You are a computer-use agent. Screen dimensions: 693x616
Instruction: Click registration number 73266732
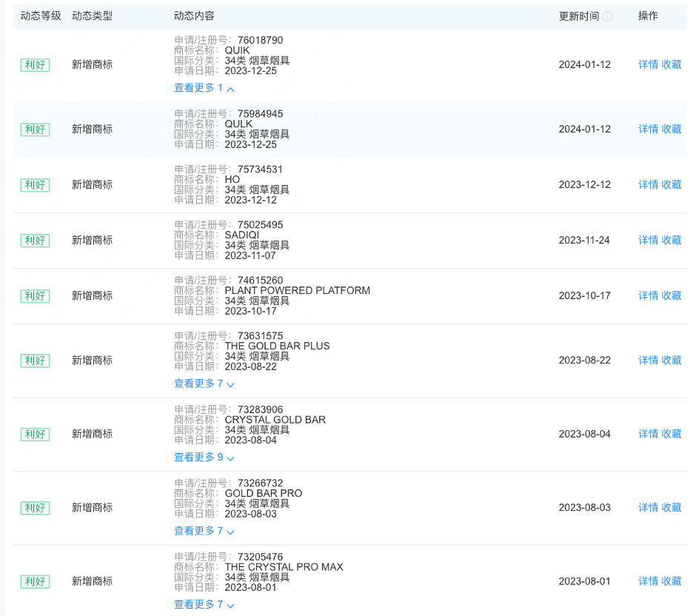pyautogui.click(x=261, y=483)
